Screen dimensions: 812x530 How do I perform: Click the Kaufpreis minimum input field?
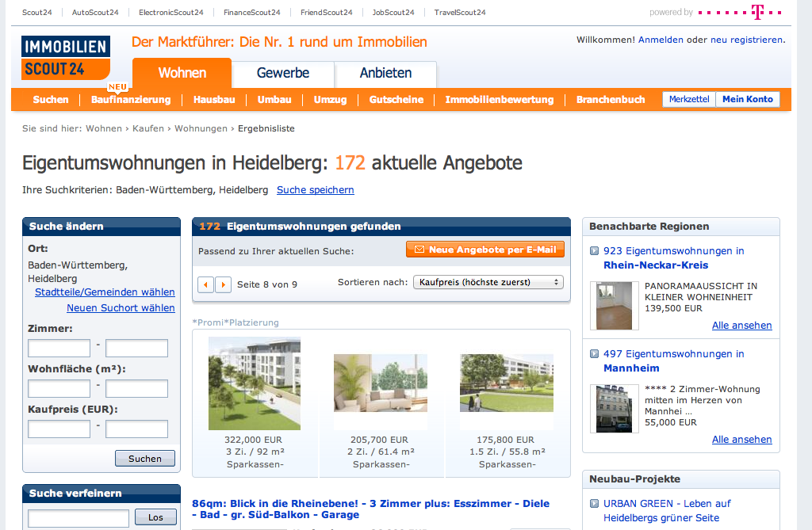(x=59, y=429)
